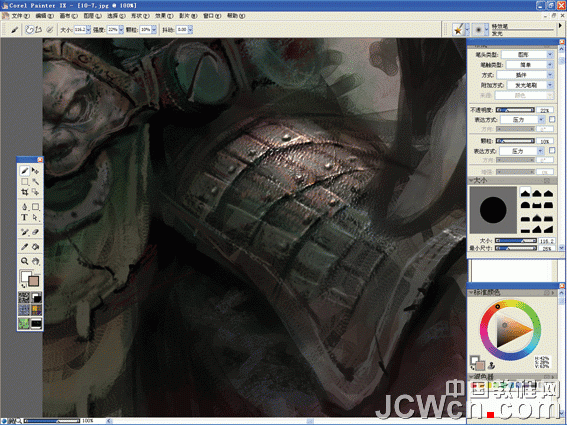The image size is (567, 425).
Task: Select the Dropper tool
Action: coord(25,247)
